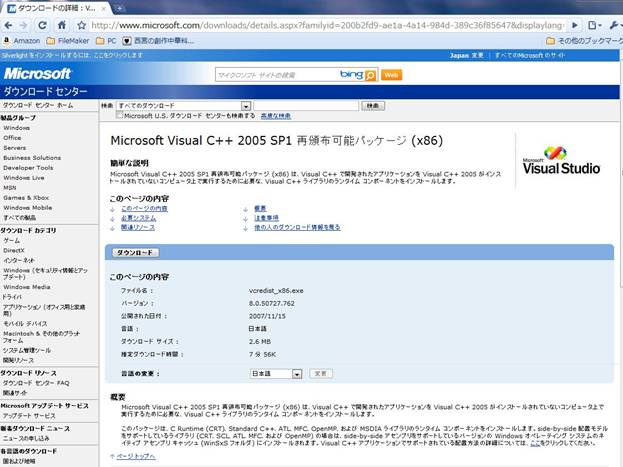Jump to the 必要システム section link
This screenshot has height=467, width=623.
click(x=139, y=218)
